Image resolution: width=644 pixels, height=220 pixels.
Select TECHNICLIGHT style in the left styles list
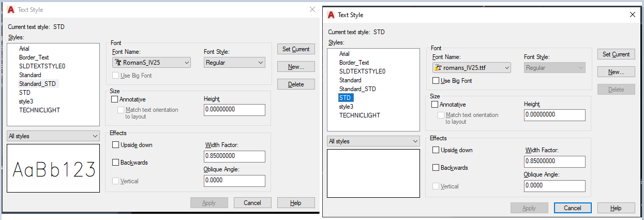click(39, 110)
